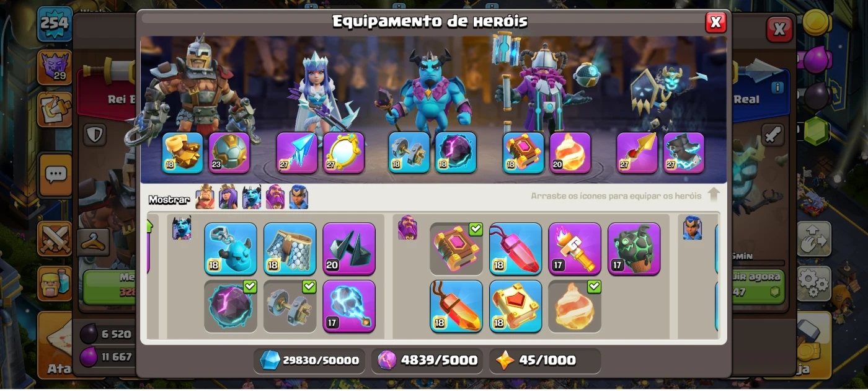
Task: Select the flaming torch equipment level 17
Action: [575, 249]
